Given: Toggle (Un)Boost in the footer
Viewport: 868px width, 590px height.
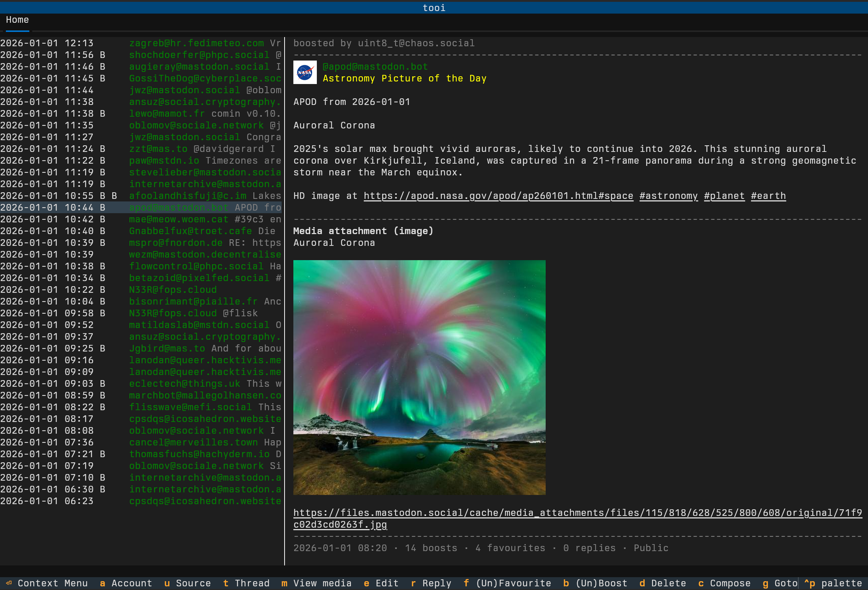Looking at the screenshot, I should pos(595,583).
